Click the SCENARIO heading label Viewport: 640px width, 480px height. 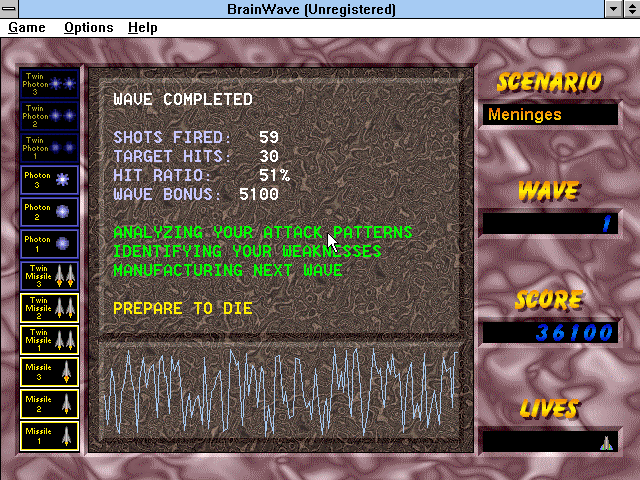[549, 82]
